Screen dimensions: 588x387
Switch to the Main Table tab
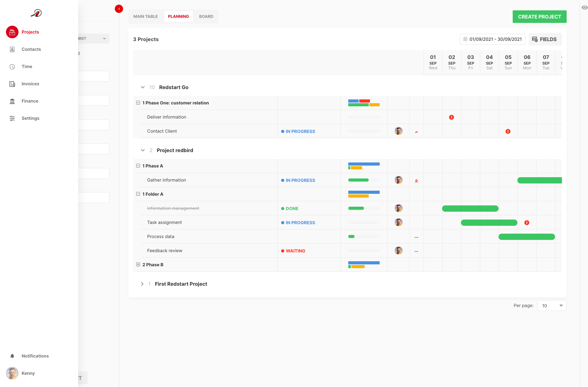coord(146,16)
